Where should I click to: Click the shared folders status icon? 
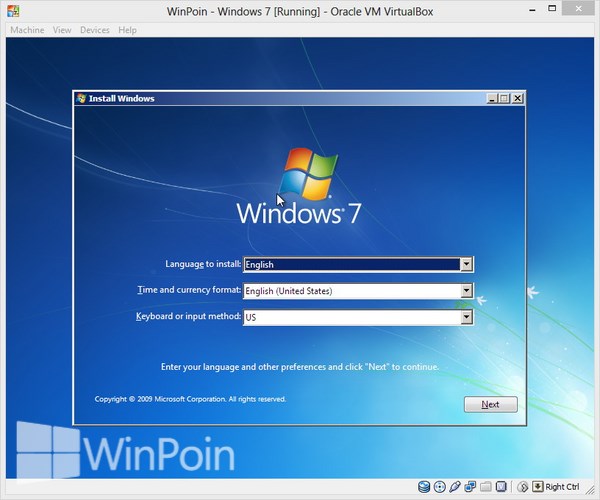pos(486,487)
